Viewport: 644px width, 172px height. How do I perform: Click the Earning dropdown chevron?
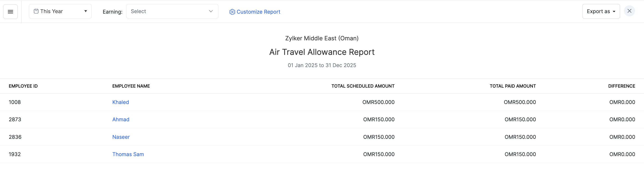coord(211,11)
